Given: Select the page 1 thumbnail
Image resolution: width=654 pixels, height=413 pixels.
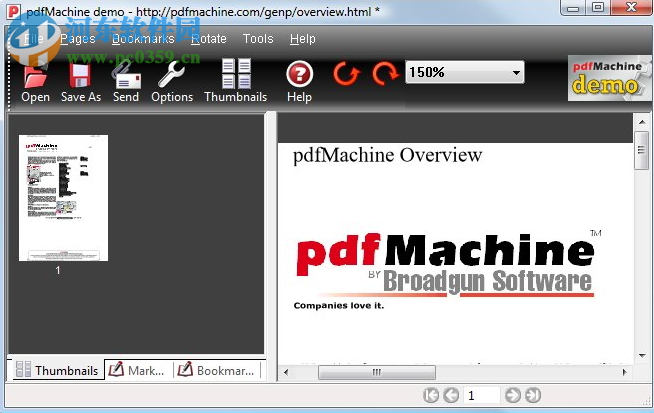Looking at the screenshot, I should tap(63, 198).
